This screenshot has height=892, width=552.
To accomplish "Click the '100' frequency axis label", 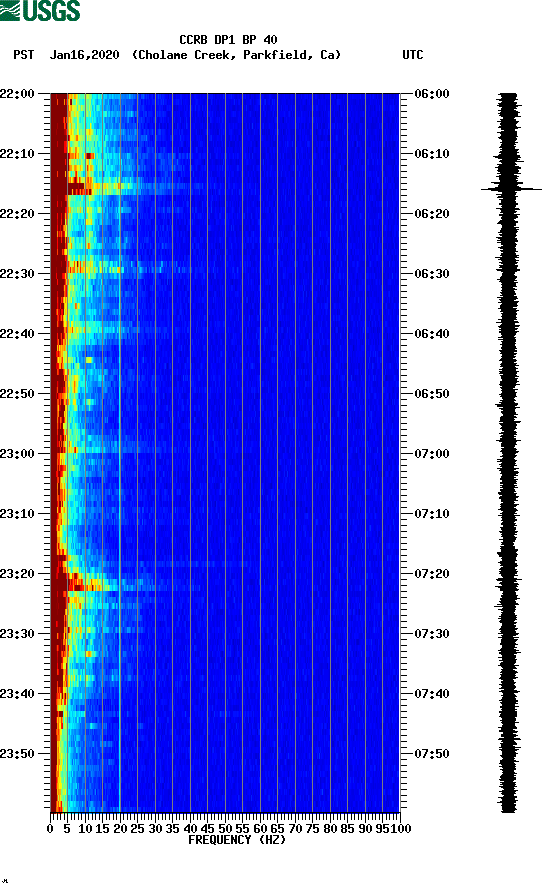I will [401, 829].
